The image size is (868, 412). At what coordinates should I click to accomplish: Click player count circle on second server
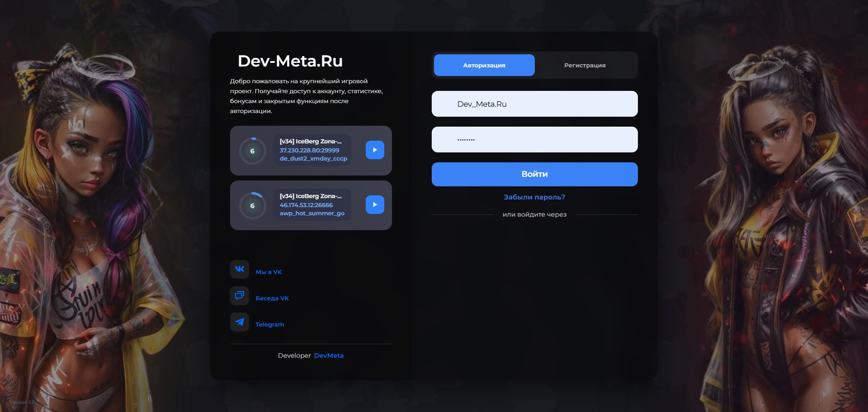pos(252,206)
